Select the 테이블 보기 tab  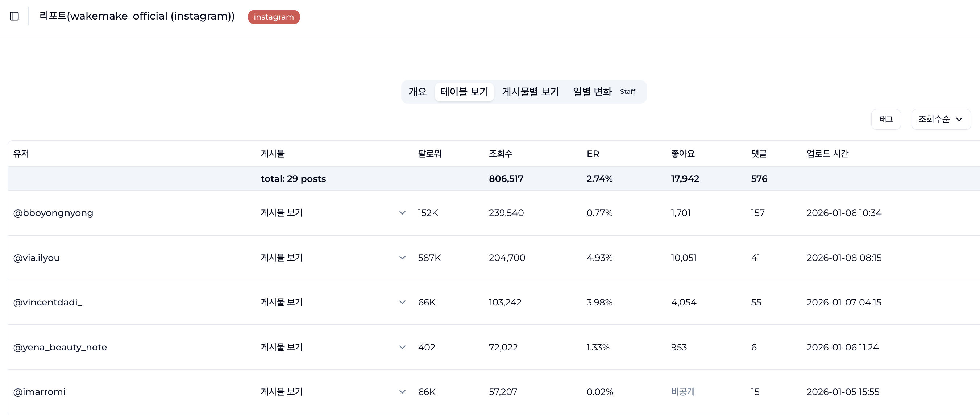464,92
